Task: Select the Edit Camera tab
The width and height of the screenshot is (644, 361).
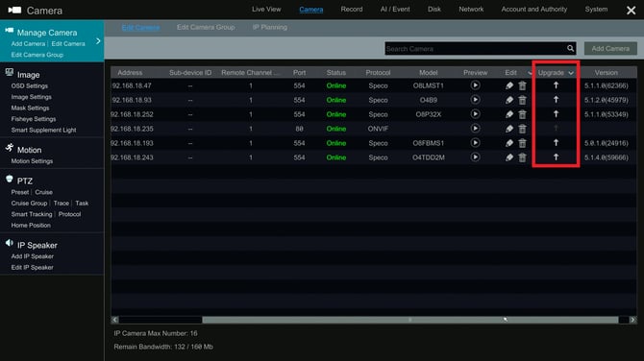Action: pos(140,28)
